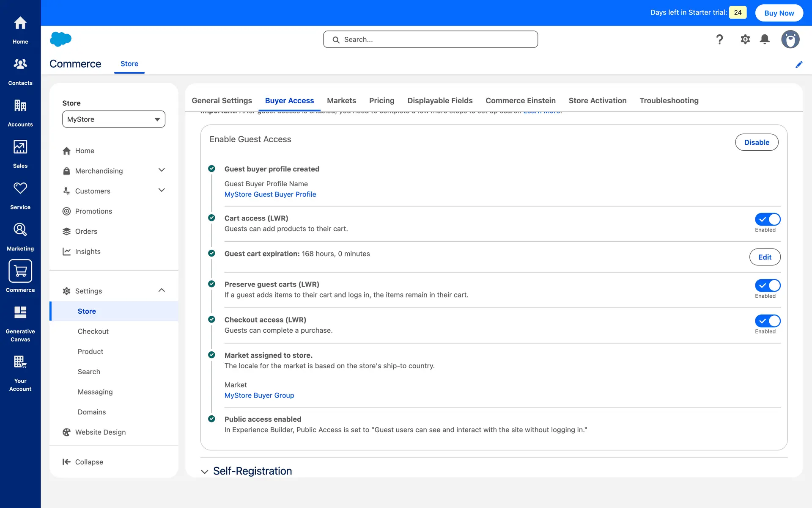Switch to the Markets tab
812x508 pixels.
click(x=341, y=101)
